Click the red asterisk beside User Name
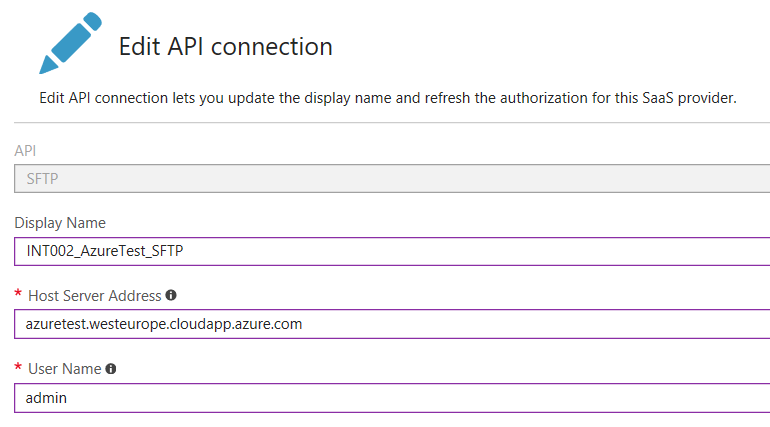This screenshot has height=427, width=770. point(18,367)
